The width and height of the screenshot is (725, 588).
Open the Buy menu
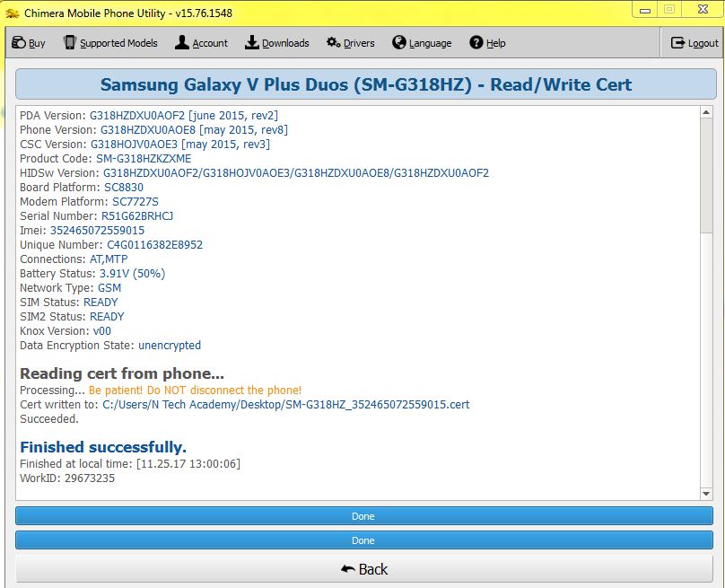click(x=37, y=43)
